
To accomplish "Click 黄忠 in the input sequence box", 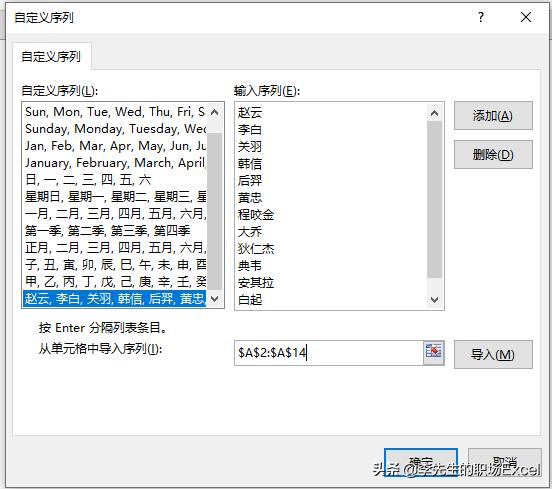I will (250, 198).
